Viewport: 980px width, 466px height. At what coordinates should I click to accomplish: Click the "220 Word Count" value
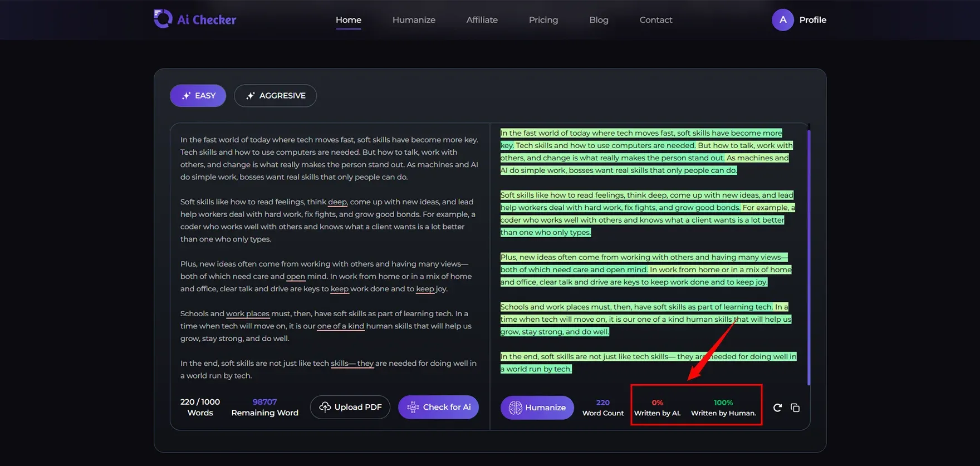[x=603, y=408]
